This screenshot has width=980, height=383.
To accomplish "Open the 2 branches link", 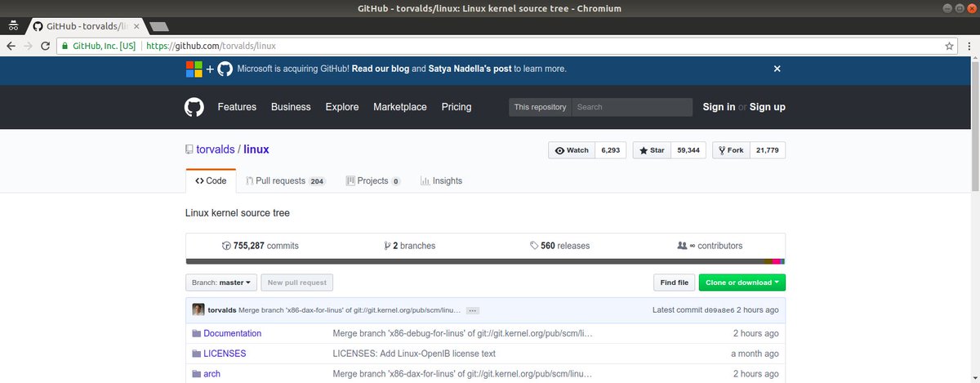I will point(410,246).
